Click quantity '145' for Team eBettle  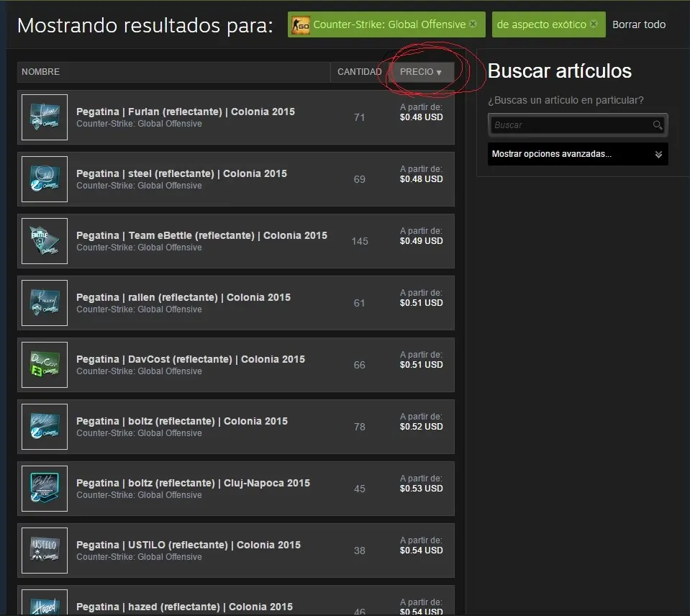(x=360, y=241)
